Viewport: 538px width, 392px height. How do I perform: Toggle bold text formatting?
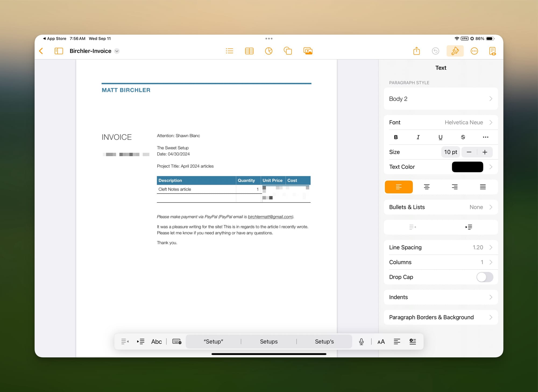(x=396, y=137)
